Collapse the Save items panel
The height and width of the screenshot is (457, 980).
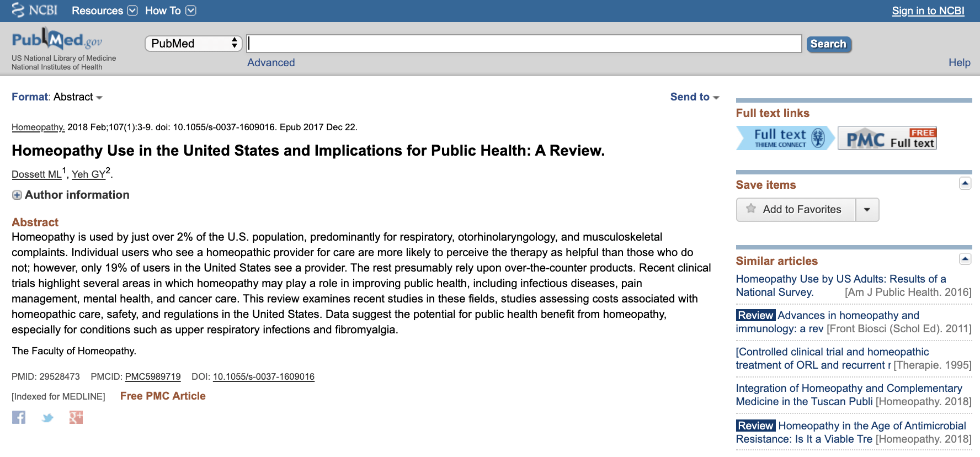coord(965,183)
